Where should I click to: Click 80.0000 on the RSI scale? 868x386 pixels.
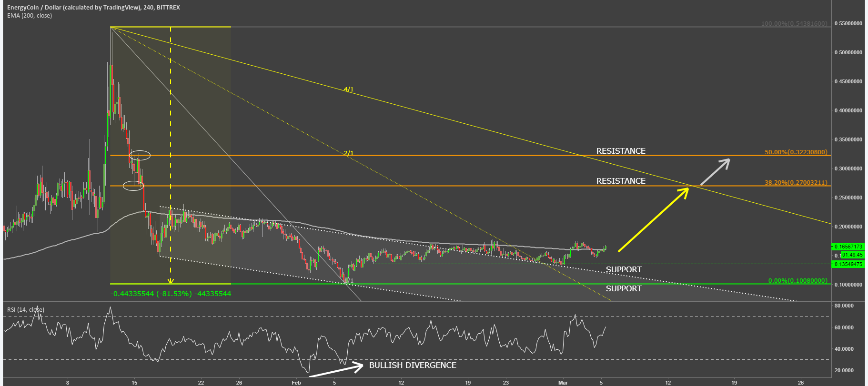[x=844, y=306]
